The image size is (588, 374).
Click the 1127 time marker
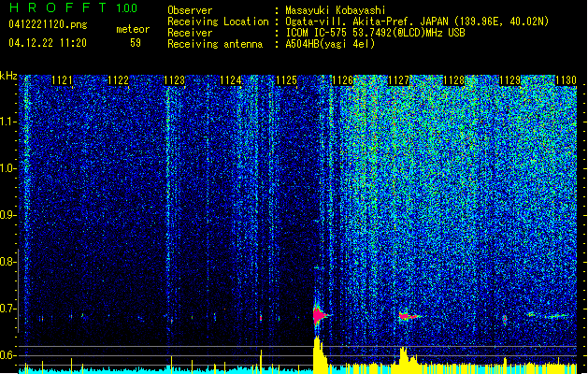click(x=398, y=80)
